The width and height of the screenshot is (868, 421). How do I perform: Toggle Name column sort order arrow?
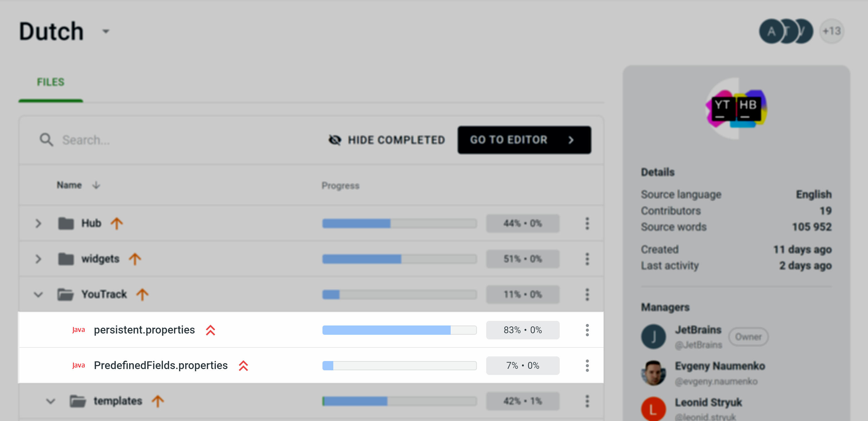coord(96,185)
